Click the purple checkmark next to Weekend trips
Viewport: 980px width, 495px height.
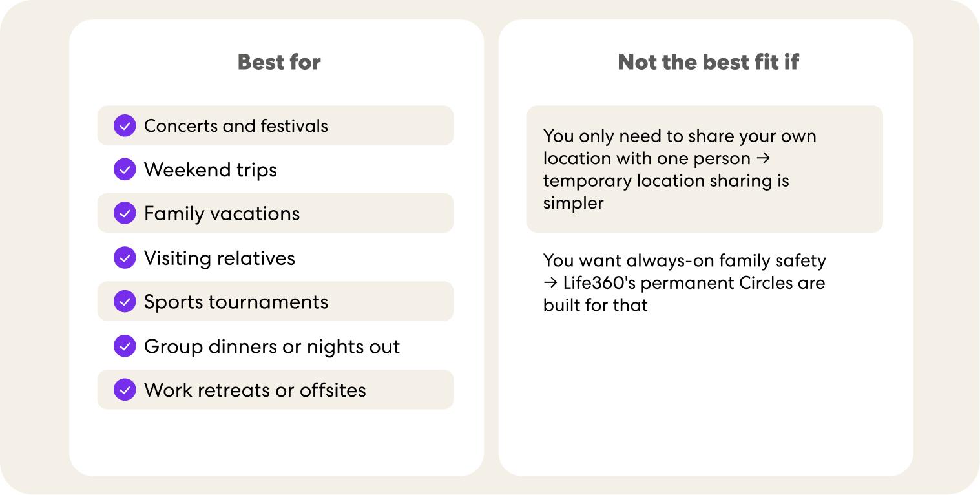point(125,169)
